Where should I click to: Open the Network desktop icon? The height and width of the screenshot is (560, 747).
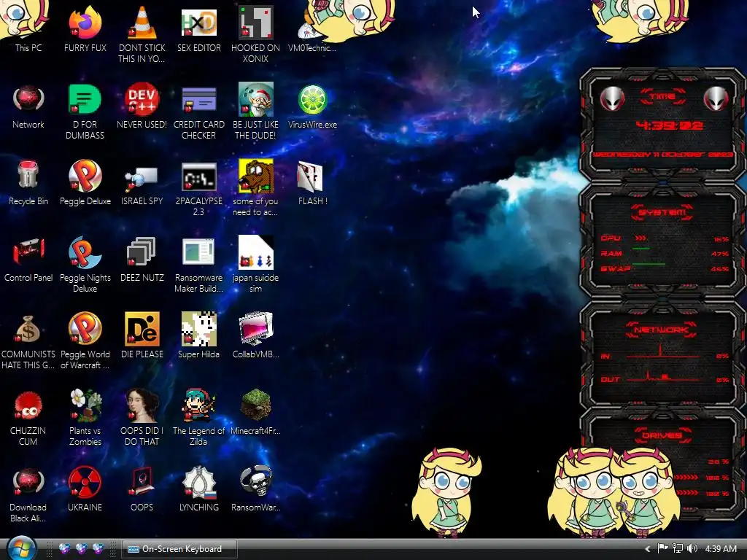[x=28, y=106]
